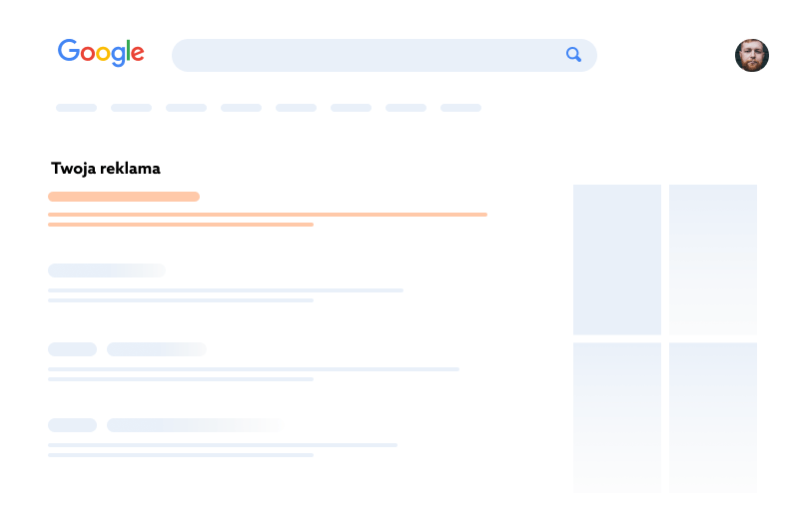Select the last placeholder navigation tab
The height and width of the screenshot is (532, 799).
[x=460, y=108]
